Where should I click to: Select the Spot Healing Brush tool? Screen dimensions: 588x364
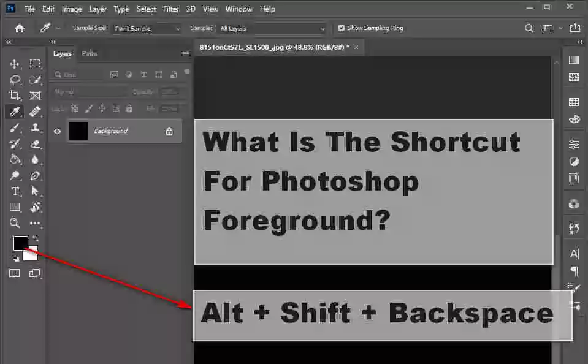point(35,112)
